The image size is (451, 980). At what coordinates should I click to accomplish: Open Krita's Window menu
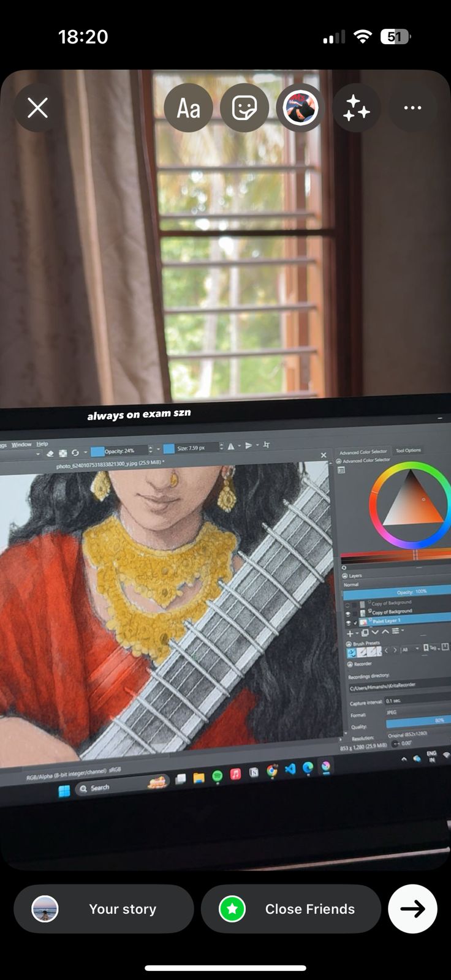[21, 444]
